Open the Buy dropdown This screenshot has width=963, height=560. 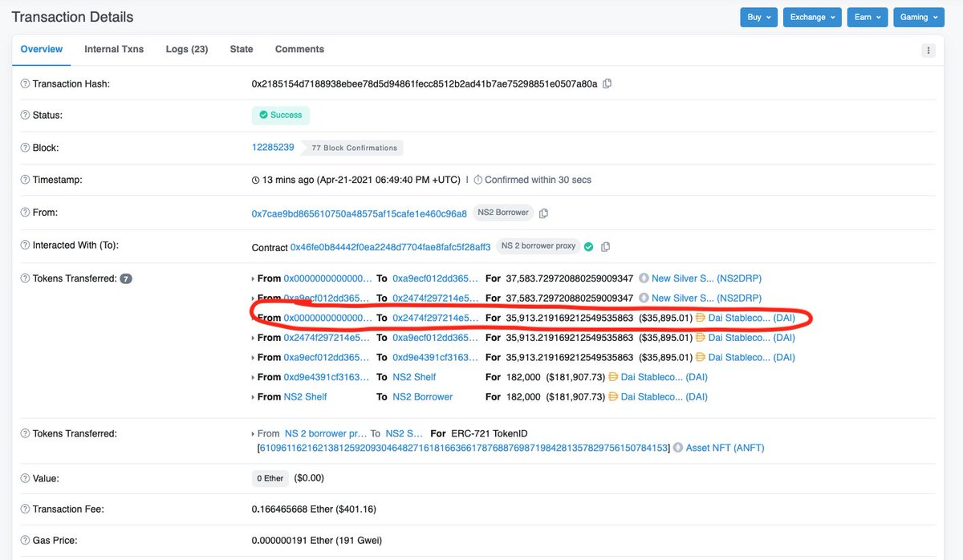(759, 17)
